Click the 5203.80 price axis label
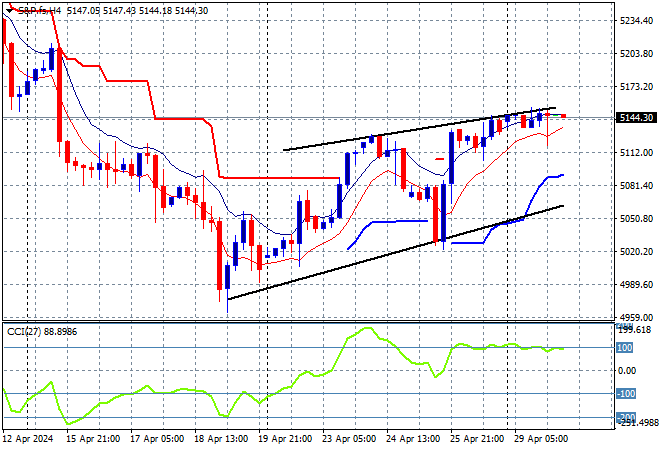Viewport: 660px width, 450px height. pos(636,53)
